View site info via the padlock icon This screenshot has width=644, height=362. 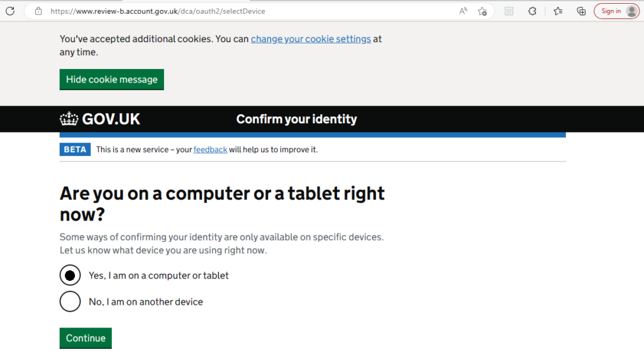point(38,11)
